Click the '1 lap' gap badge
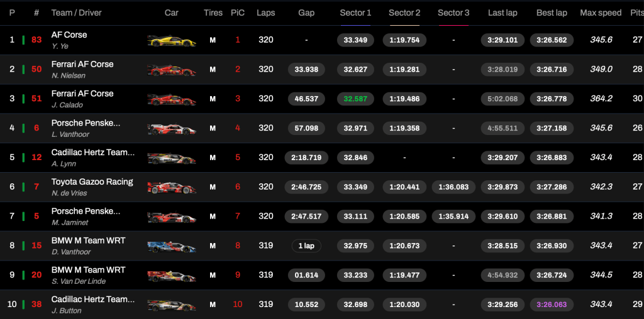The image size is (644, 319). [x=306, y=246]
